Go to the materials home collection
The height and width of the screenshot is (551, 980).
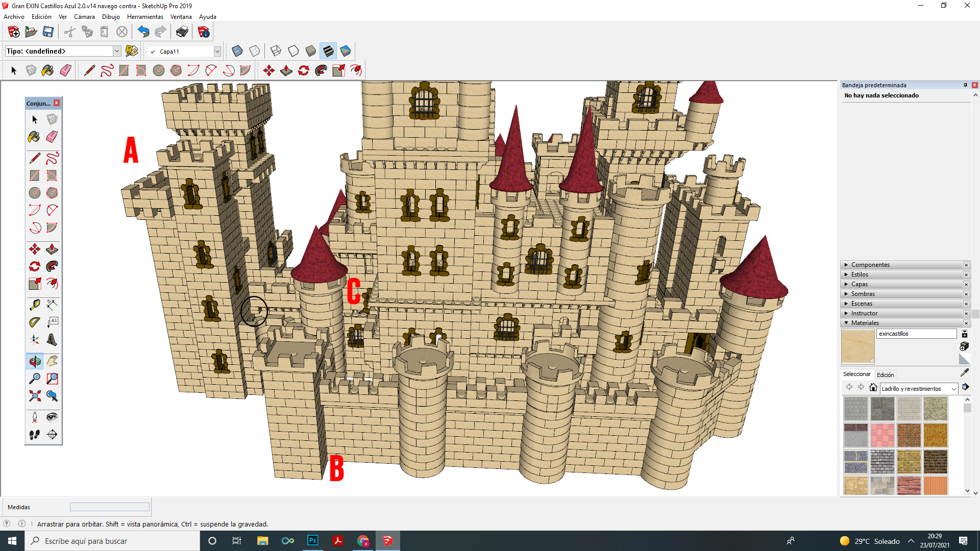click(873, 388)
